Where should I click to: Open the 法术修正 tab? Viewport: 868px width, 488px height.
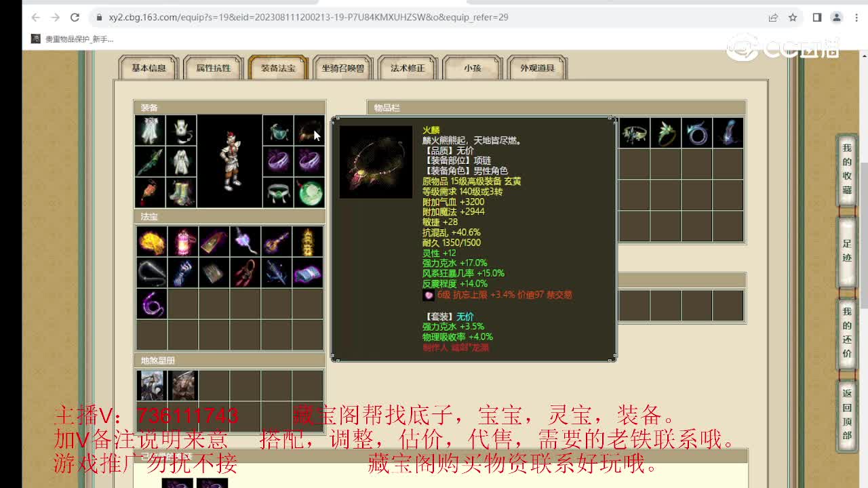pyautogui.click(x=408, y=68)
